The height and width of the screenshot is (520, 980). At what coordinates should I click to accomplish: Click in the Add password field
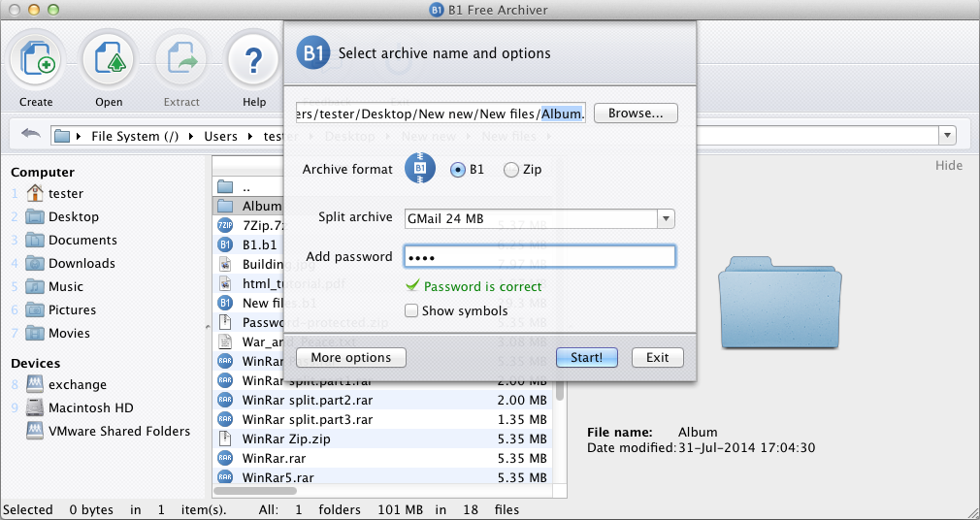click(x=539, y=257)
